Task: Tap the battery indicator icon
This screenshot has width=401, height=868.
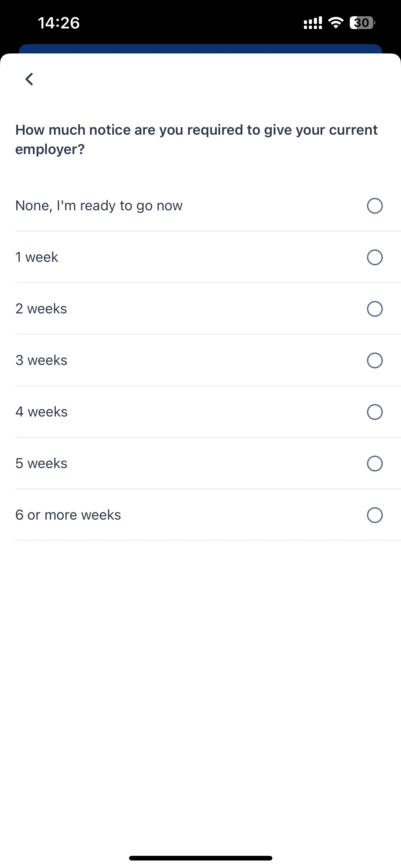Action: 362,22
